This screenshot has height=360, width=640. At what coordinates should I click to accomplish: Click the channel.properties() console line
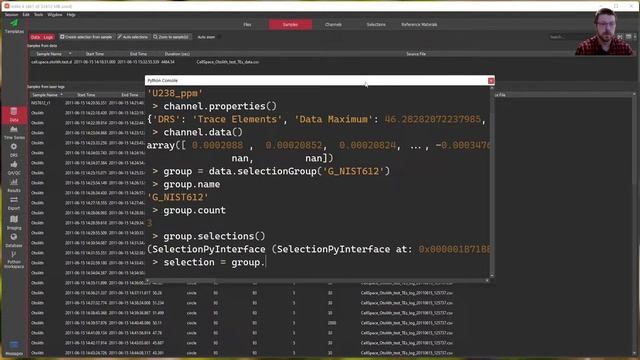(x=220, y=106)
